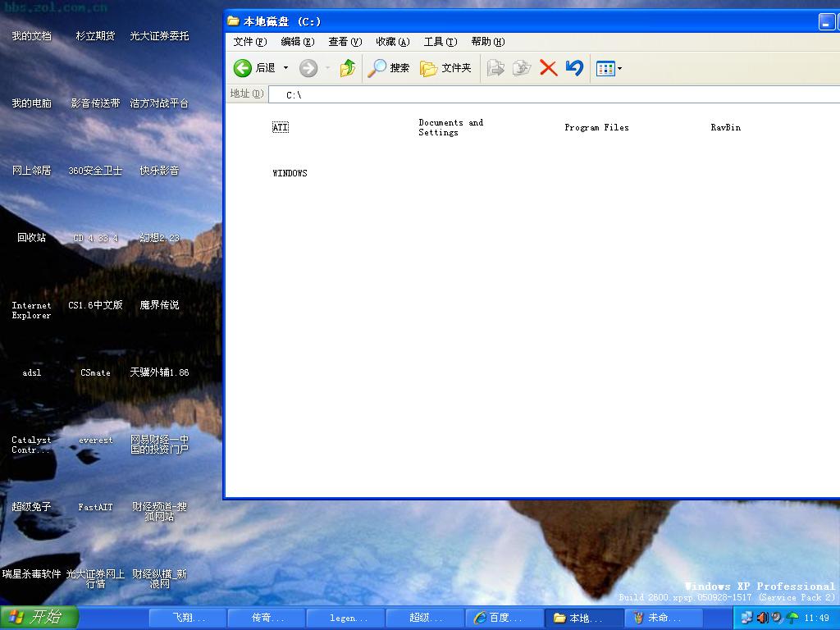Select 杉立期货 desktop shortcut

click(95, 36)
